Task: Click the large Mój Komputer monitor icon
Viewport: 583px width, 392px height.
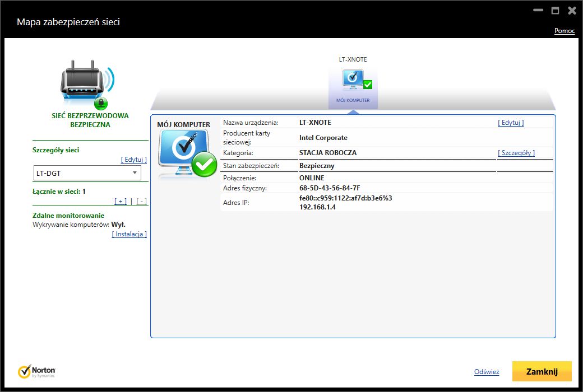Action: [x=187, y=154]
